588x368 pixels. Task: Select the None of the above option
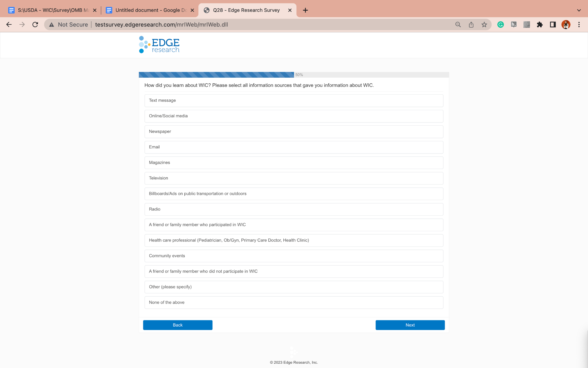coord(293,302)
